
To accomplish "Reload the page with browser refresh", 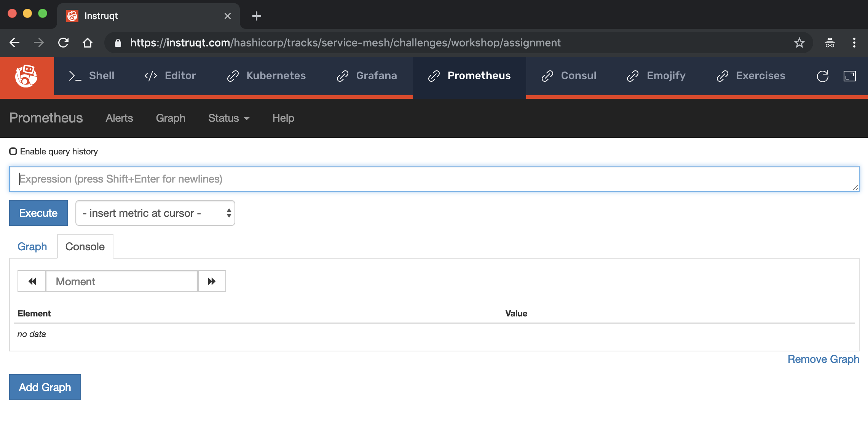I will point(63,43).
